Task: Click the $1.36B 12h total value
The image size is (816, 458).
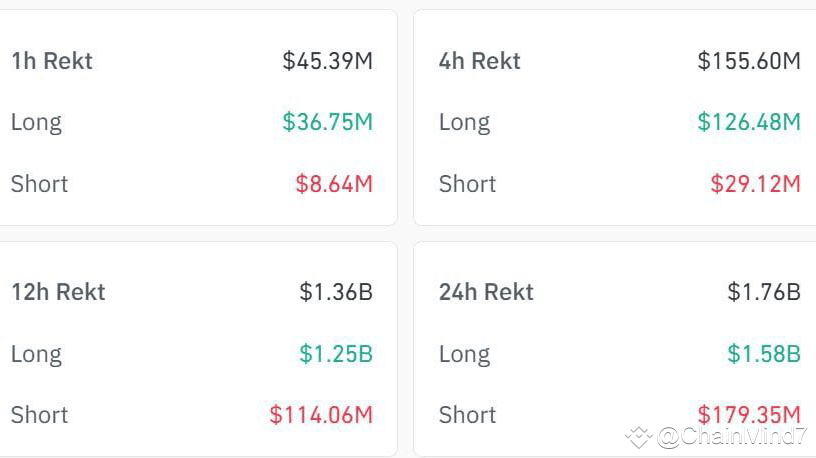Action: [x=336, y=292]
